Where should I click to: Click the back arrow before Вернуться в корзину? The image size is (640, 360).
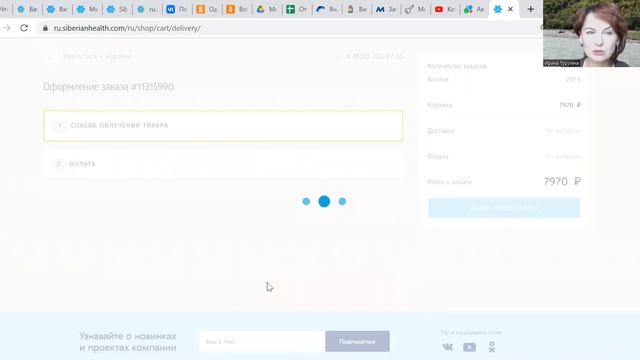51,56
